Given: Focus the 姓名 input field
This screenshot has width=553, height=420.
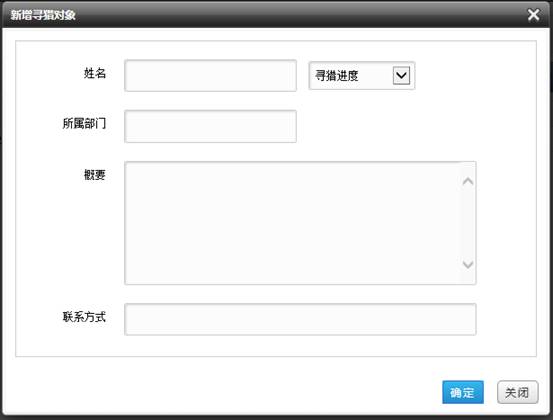Looking at the screenshot, I should coord(211,75).
